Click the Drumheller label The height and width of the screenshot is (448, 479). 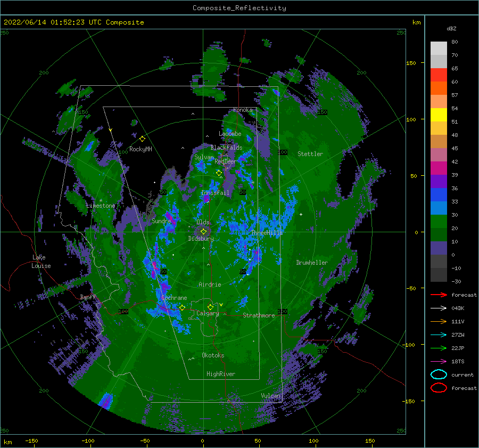pyautogui.click(x=312, y=263)
